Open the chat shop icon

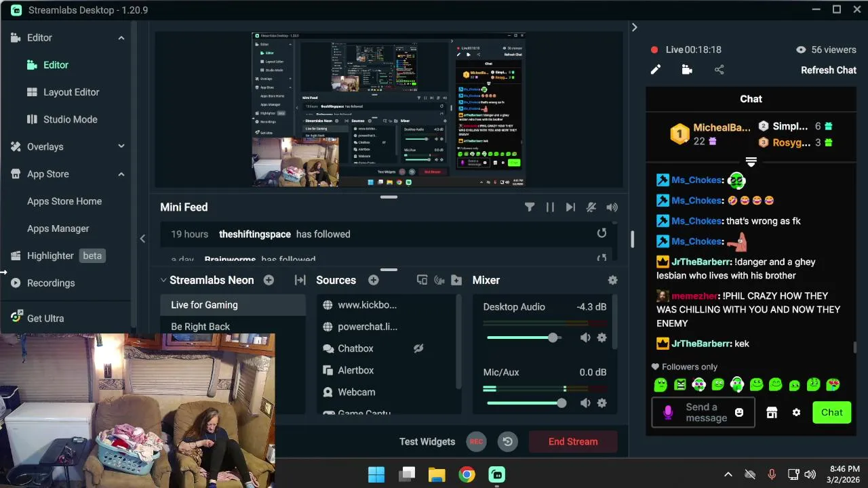tap(772, 412)
